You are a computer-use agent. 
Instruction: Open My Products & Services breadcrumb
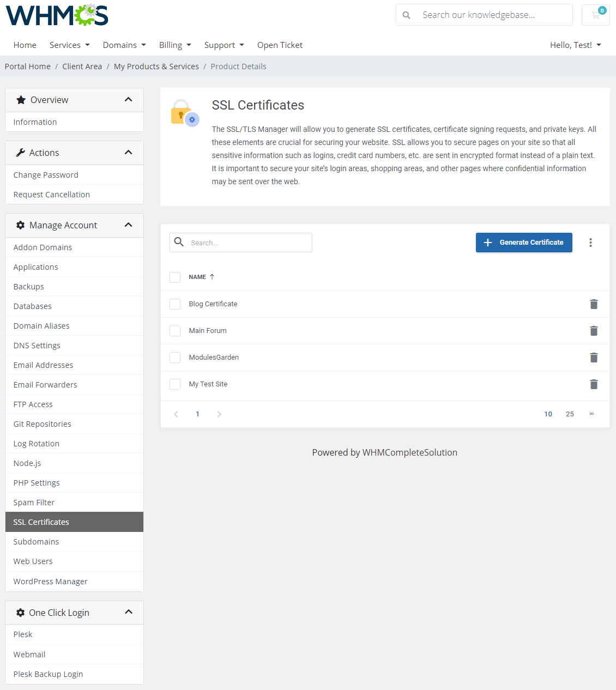(x=156, y=66)
